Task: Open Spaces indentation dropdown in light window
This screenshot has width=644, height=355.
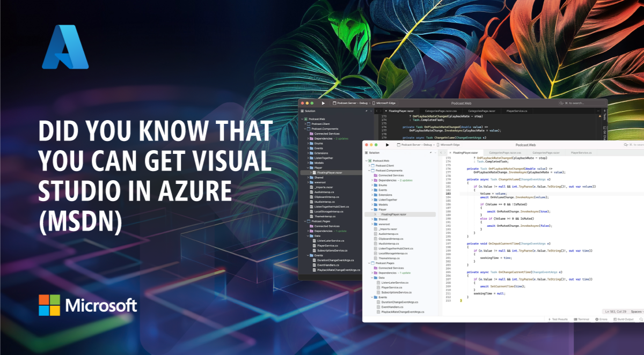Action: 638,312
